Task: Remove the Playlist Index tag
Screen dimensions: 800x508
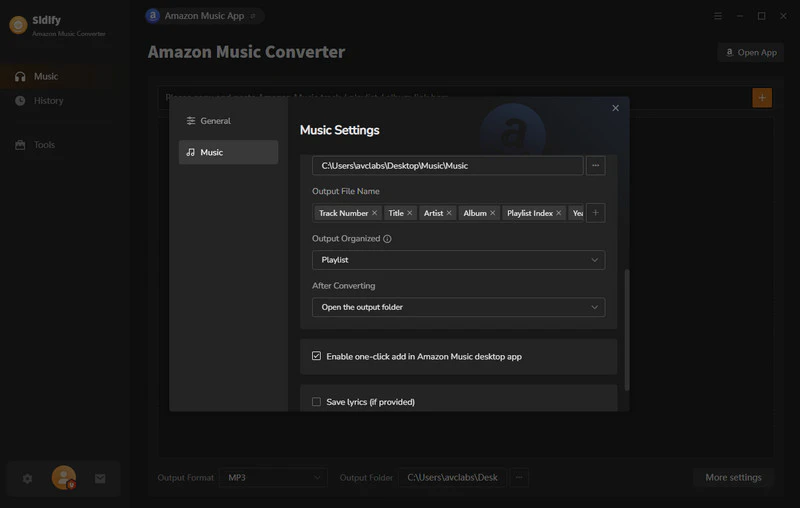Action: [559, 213]
